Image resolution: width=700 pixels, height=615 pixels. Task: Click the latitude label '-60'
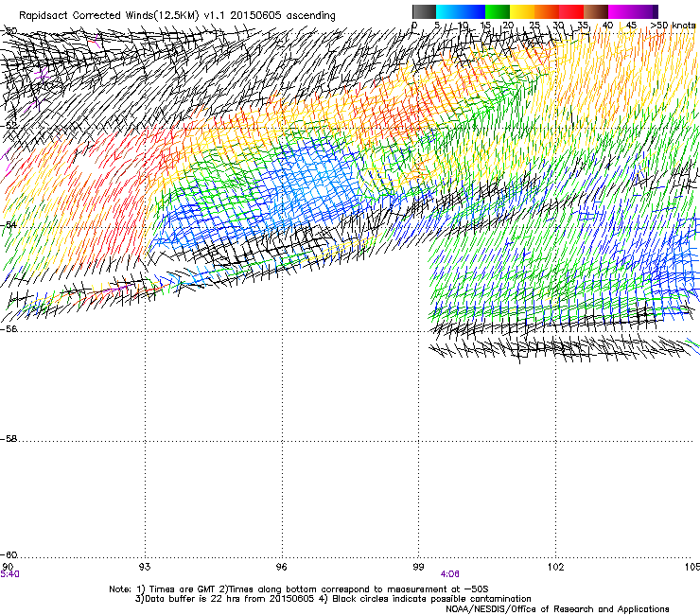point(9,554)
